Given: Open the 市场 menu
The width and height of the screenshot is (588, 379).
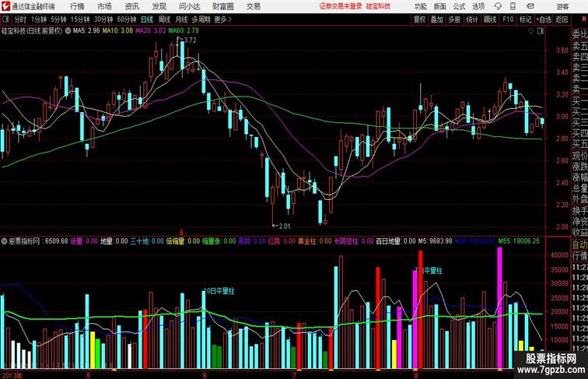Looking at the screenshot, I should point(104,6).
